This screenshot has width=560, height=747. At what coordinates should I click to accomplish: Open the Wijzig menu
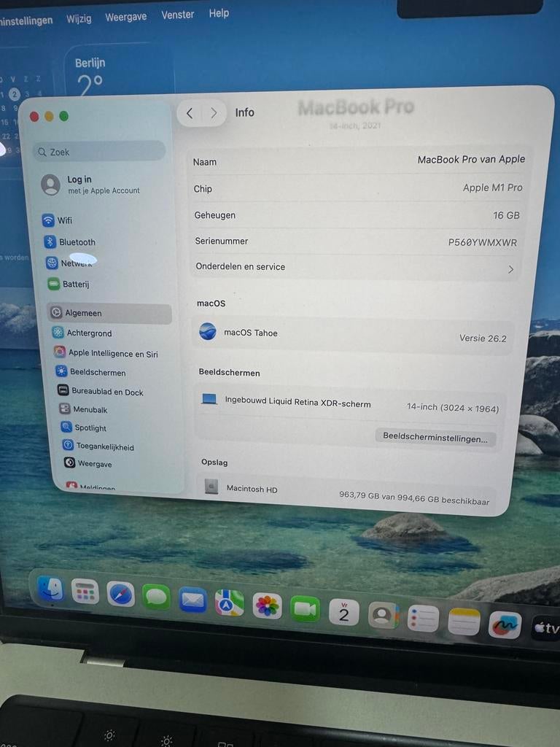point(79,18)
